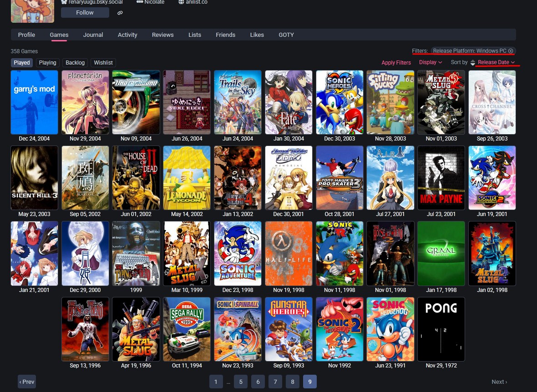The image size is (537, 392).
Task: Open the Journal tab
Action: click(x=93, y=35)
